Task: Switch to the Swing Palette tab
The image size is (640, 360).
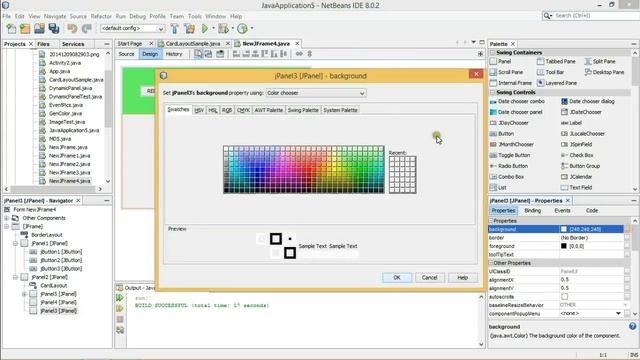Action: click(x=302, y=110)
